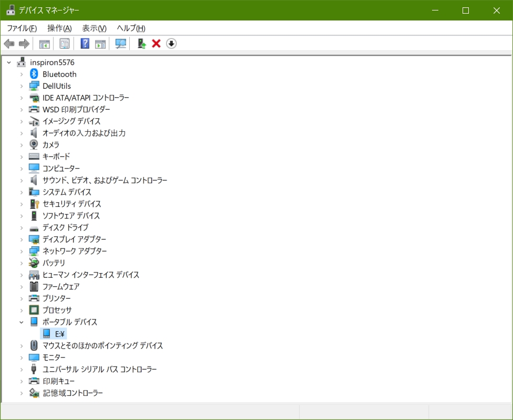This screenshot has width=513, height=420.
Task: Select the 印刷キュー label text
Action: [x=58, y=381]
